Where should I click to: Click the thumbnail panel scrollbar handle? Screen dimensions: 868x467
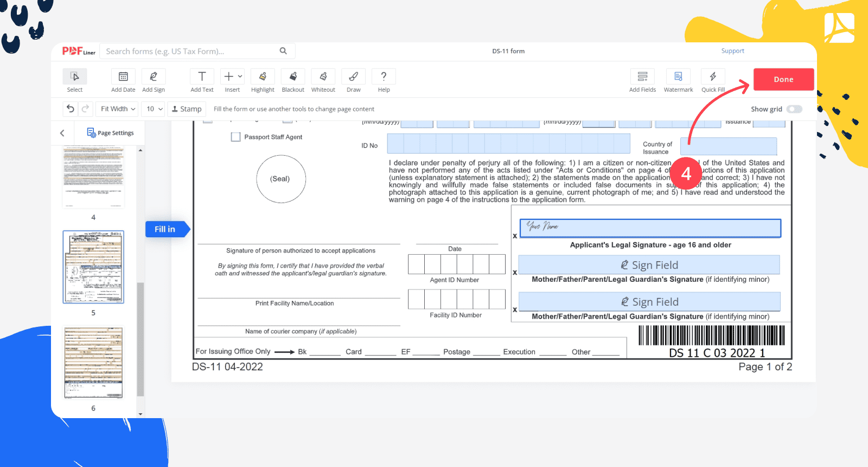(x=141, y=339)
